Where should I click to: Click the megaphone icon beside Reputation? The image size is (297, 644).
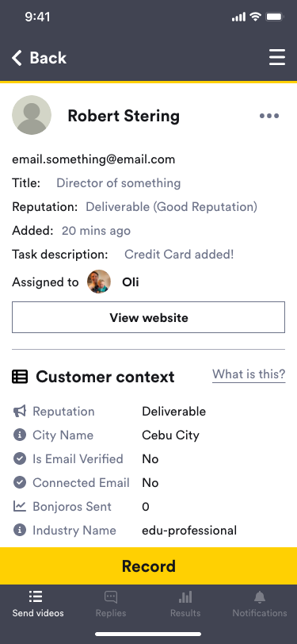pos(20,411)
